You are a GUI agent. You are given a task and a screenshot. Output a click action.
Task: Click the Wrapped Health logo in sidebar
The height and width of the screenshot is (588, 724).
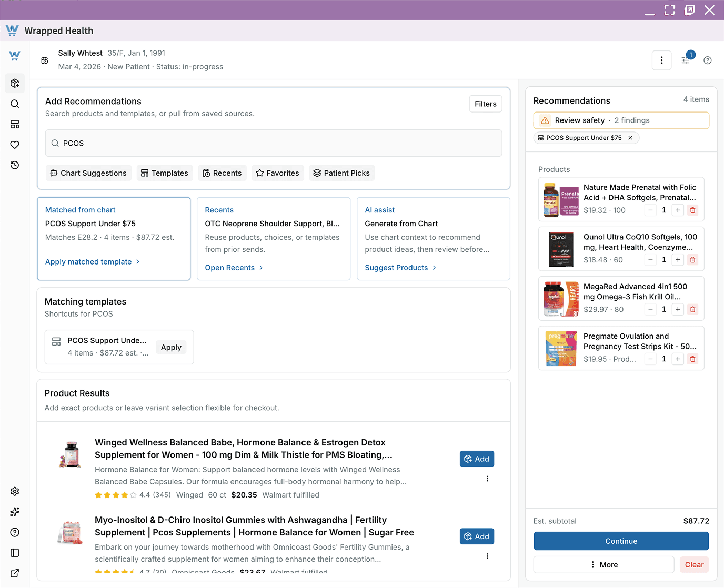point(15,55)
